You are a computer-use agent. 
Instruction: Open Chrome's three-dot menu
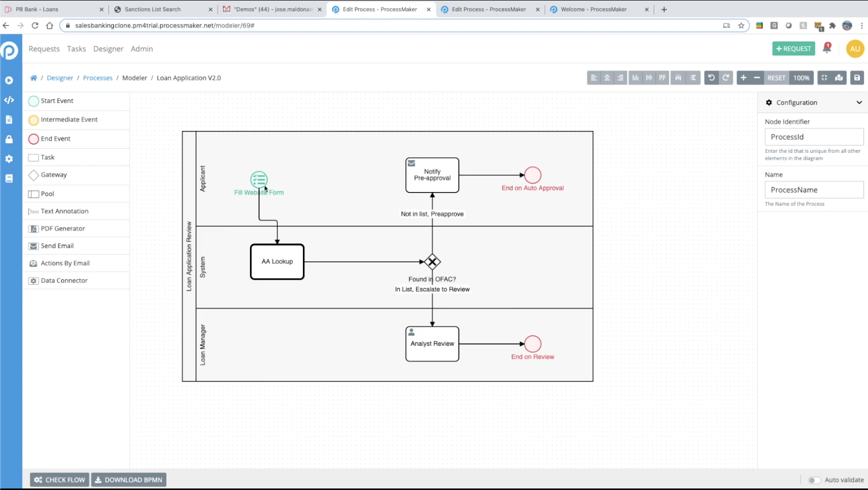(862, 25)
